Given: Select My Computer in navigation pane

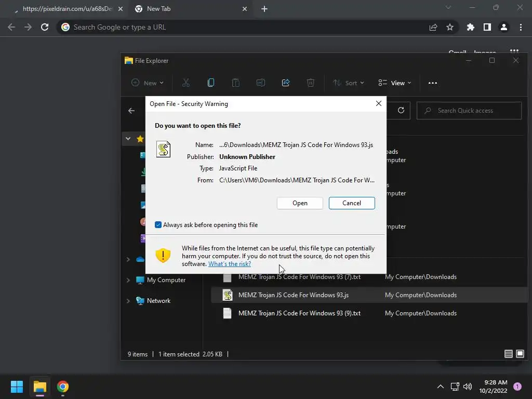Looking at the screenshot, I should (166, 280).
